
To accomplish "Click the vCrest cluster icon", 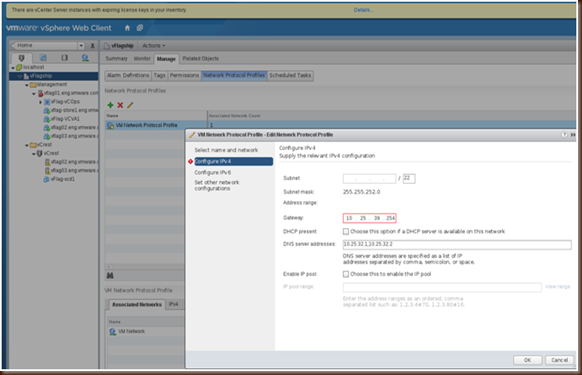I will [39, 153].
